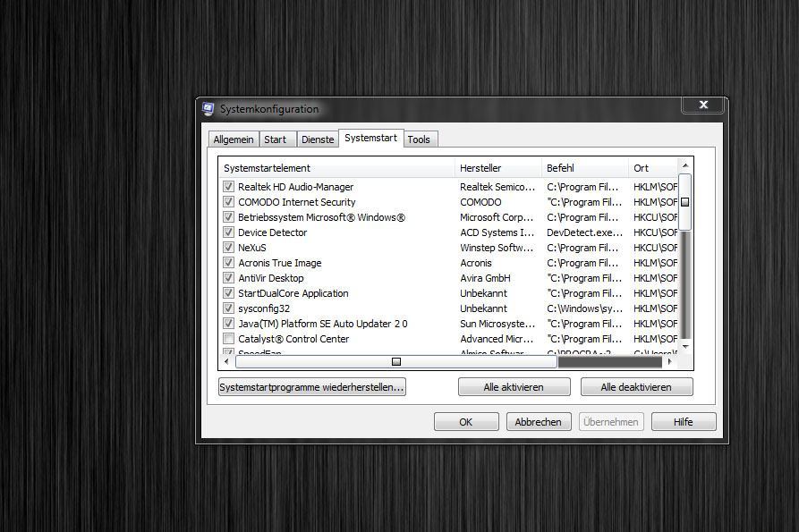Toggle Betriebssystem Microsoft Windows checkbox
Viewport: 799px width, 532px height.
pos(229,217)
